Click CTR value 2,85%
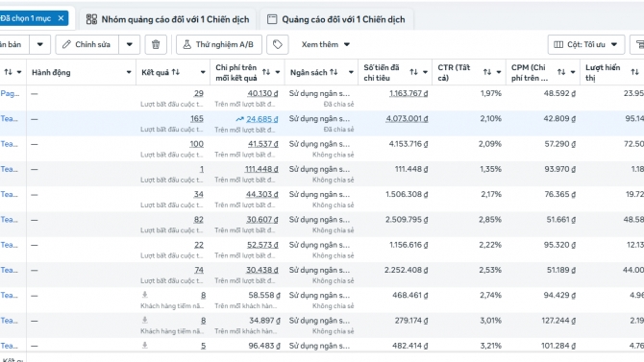Screen dimensions: 644x362 (x=490, y=220)
